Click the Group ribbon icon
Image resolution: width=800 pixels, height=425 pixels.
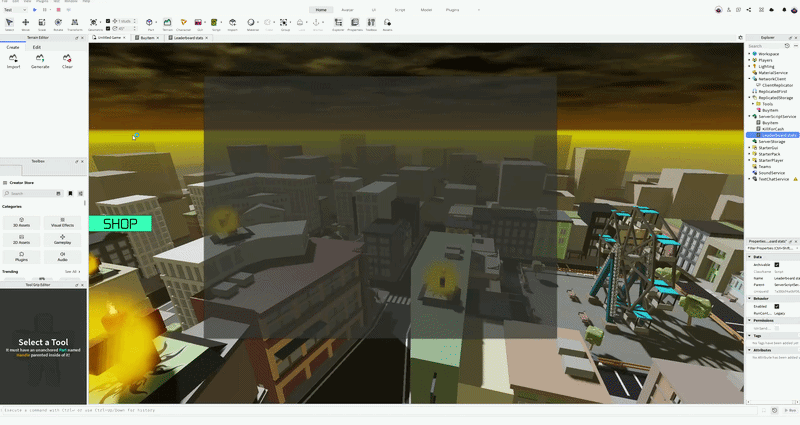284,24
